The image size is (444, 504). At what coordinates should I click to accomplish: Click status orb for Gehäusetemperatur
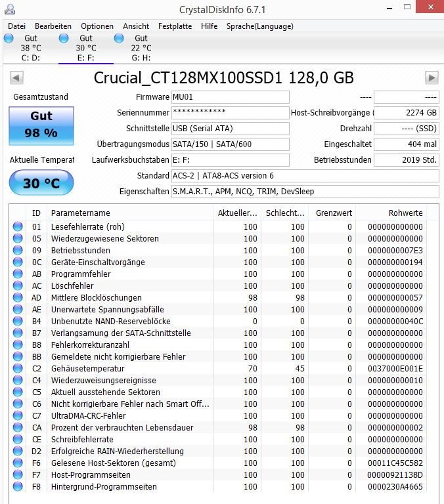(x=18, y=368)
